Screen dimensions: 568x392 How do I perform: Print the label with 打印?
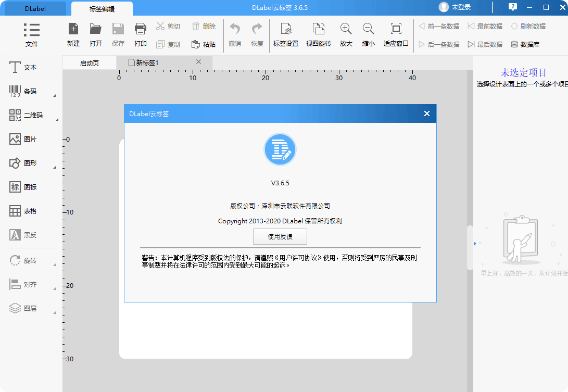140,35
